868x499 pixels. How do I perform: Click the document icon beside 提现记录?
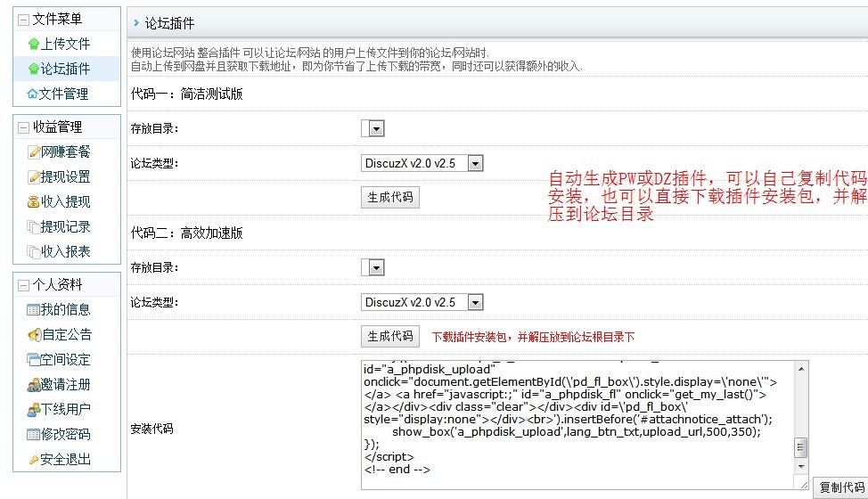33,227
